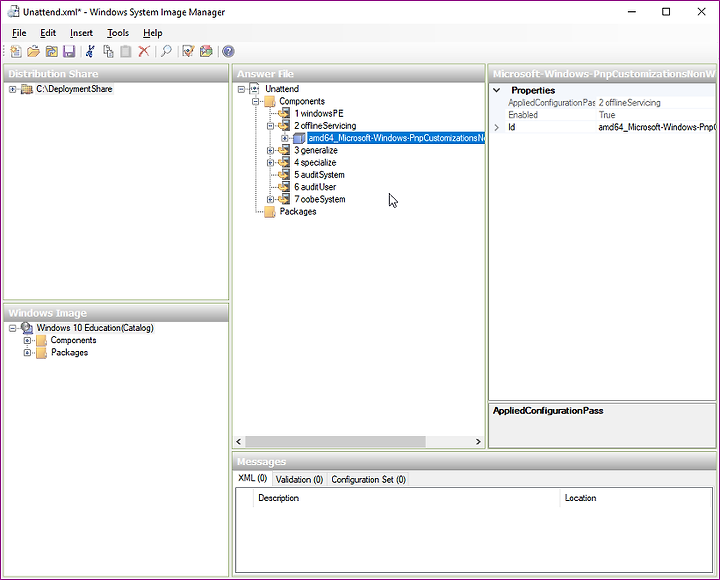Click the red Delete toolbar icon

tap(144, 51)
